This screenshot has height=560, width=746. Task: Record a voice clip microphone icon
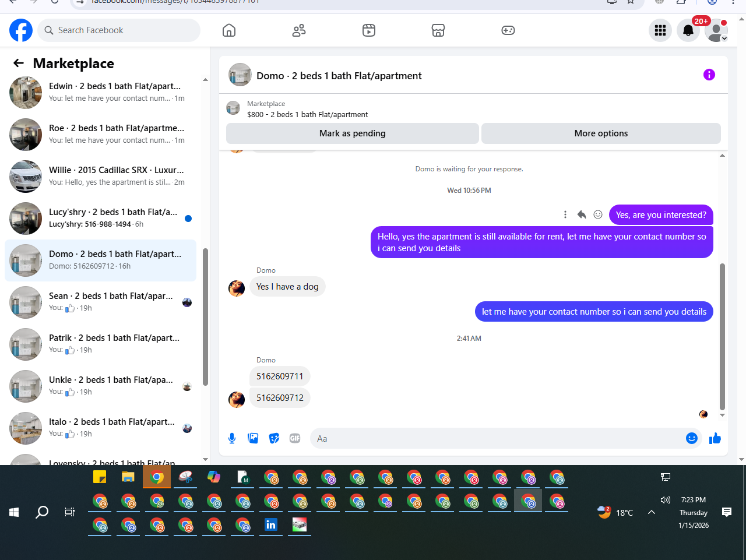click(x=232, y=438)
